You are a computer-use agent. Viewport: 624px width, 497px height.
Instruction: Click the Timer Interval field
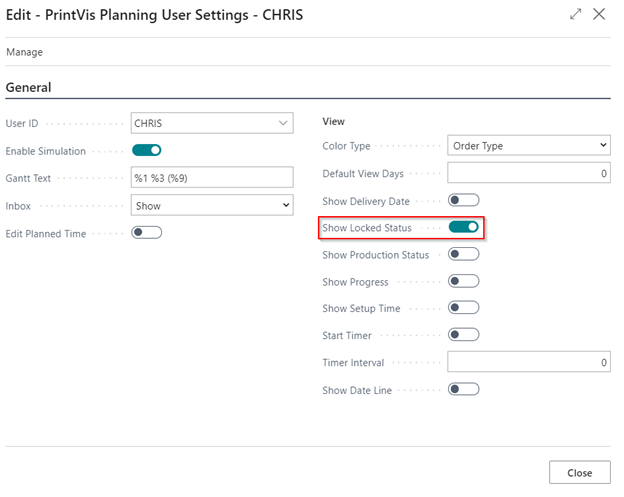click(529, 362)
